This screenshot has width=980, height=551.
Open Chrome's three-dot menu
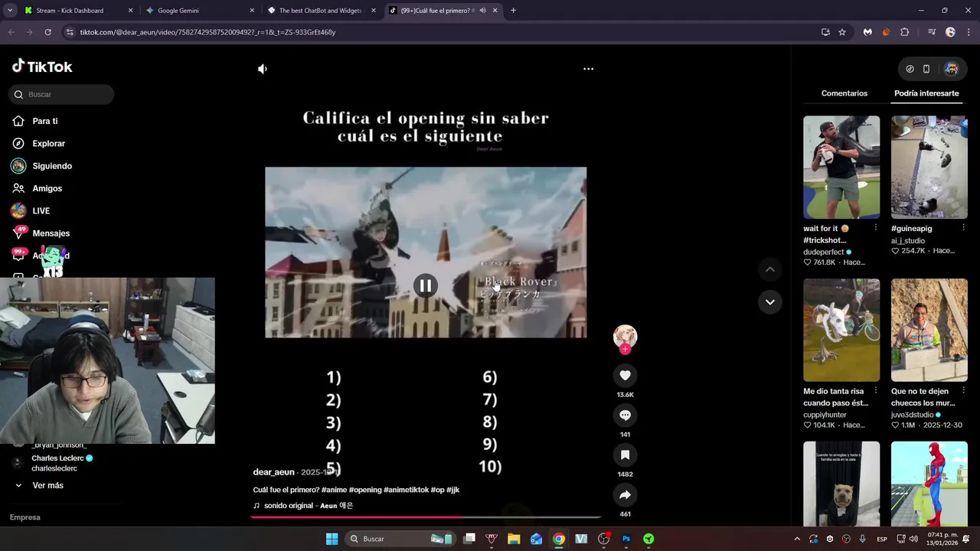[x=969, y=32]
